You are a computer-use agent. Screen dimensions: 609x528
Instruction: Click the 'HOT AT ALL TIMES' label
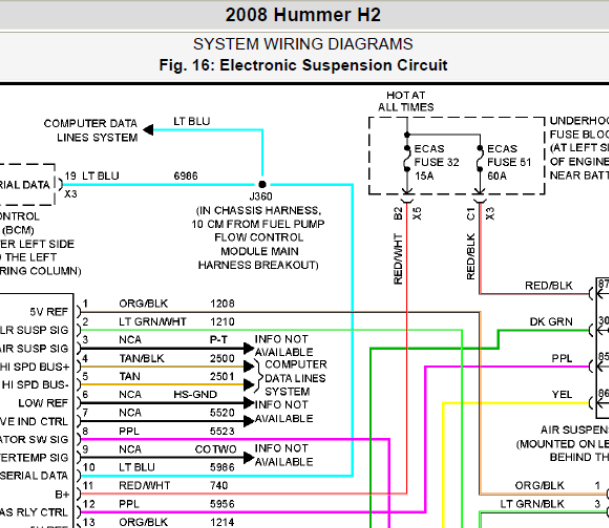pos(406,101)
